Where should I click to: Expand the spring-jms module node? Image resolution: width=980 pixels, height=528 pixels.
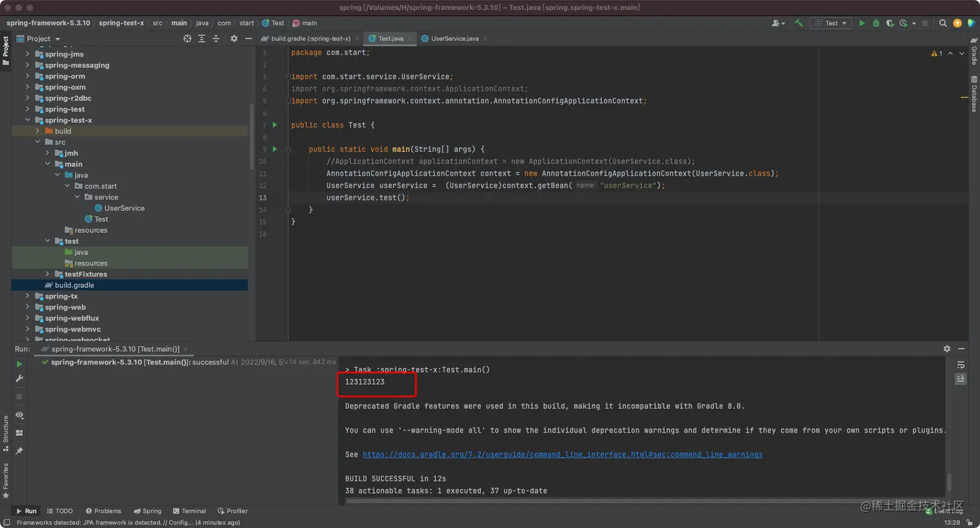[28, 54]
